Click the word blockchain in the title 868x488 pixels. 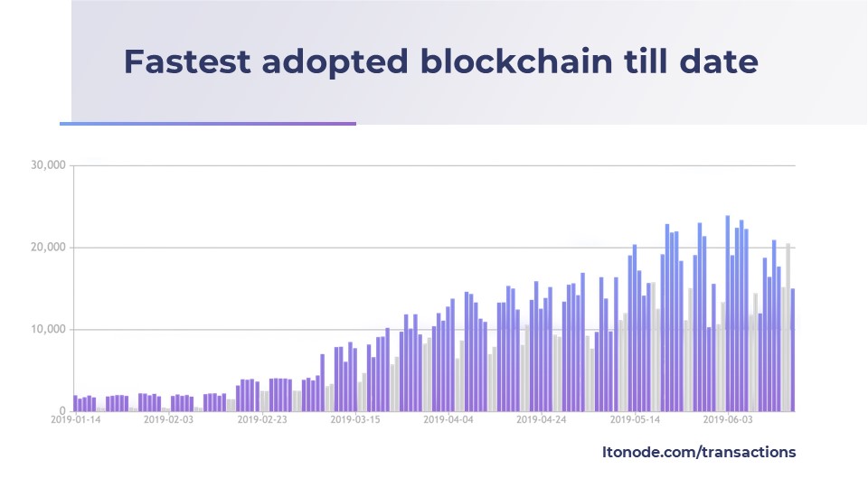tap(516, 61)
